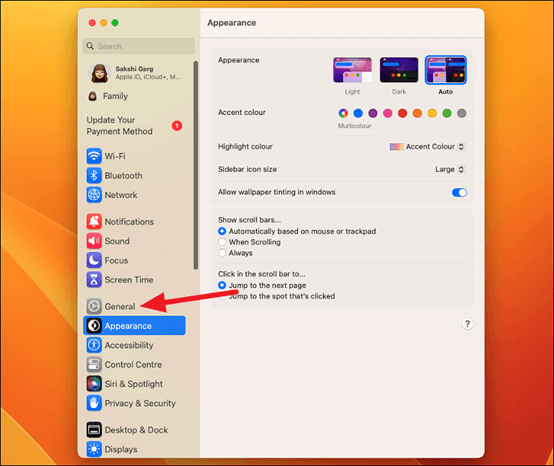The height and width of the screenshot is (466, 554).
Task: Select the Screen Time hourglass icon
Action: pyautogui.click(x=94, y=280)
